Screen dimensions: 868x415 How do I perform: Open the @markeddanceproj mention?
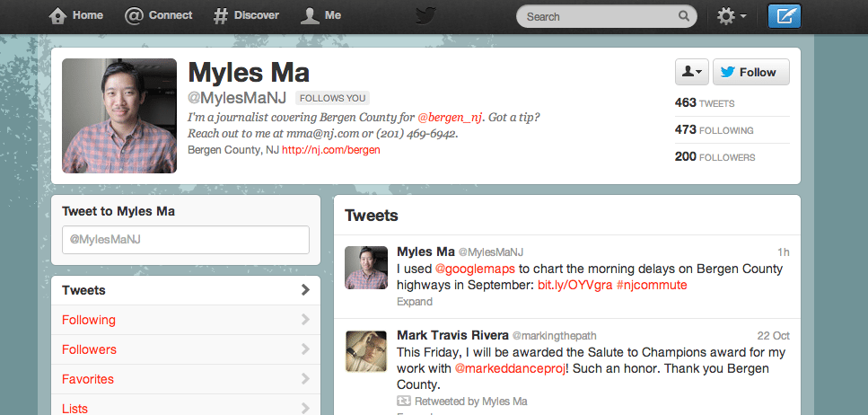(510, 368)
